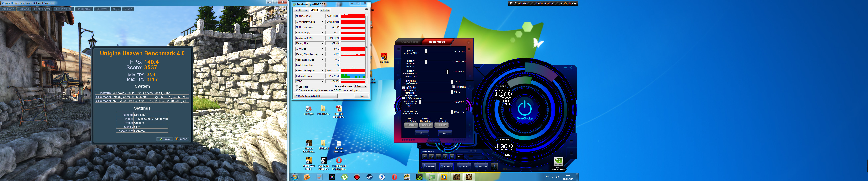Enable the Log to file checkbox in GPU-Z
The image size is (868, 181).
coord(297,87)
